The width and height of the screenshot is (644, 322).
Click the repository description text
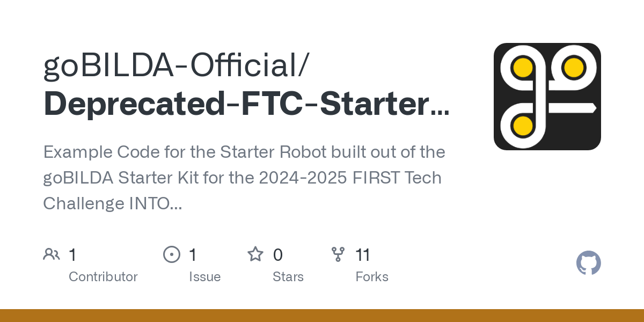244,178
